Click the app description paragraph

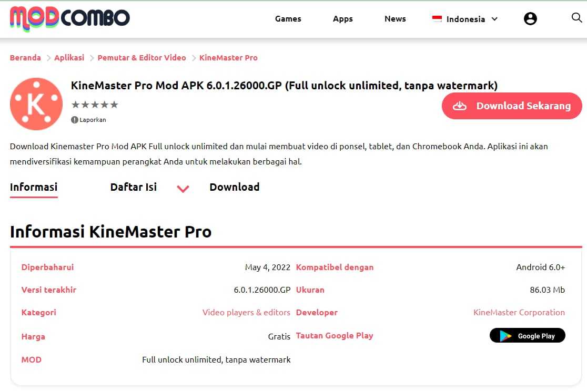pos(279,154)
